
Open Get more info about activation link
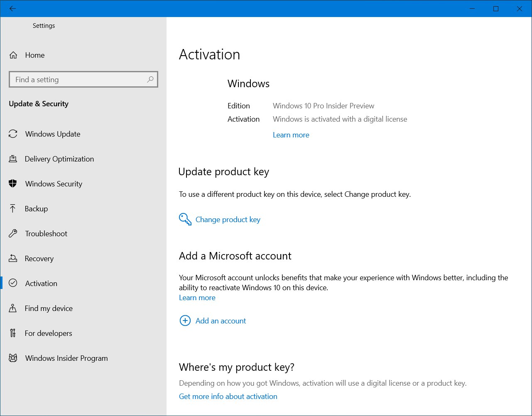[228, 396]
